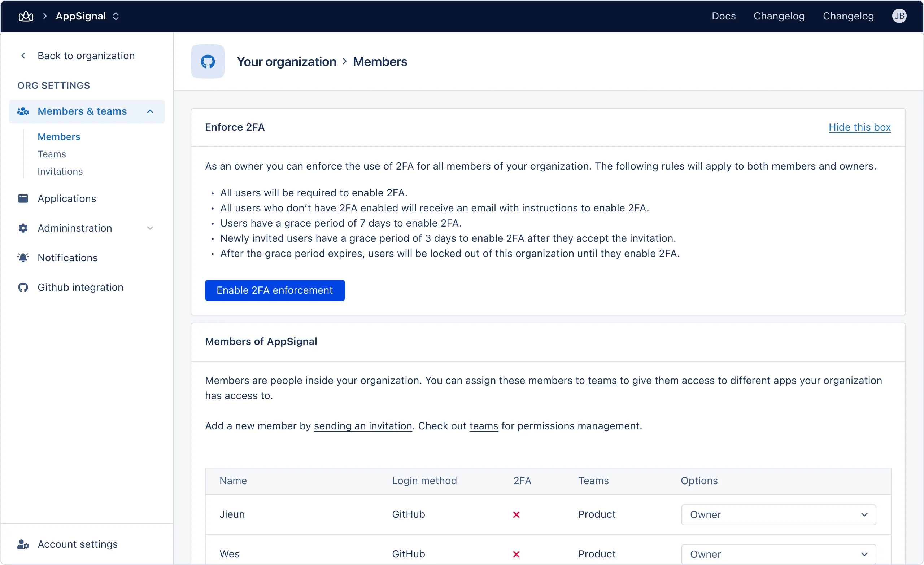Open Applications settings

pyautogui.click(x=67, y=198)
